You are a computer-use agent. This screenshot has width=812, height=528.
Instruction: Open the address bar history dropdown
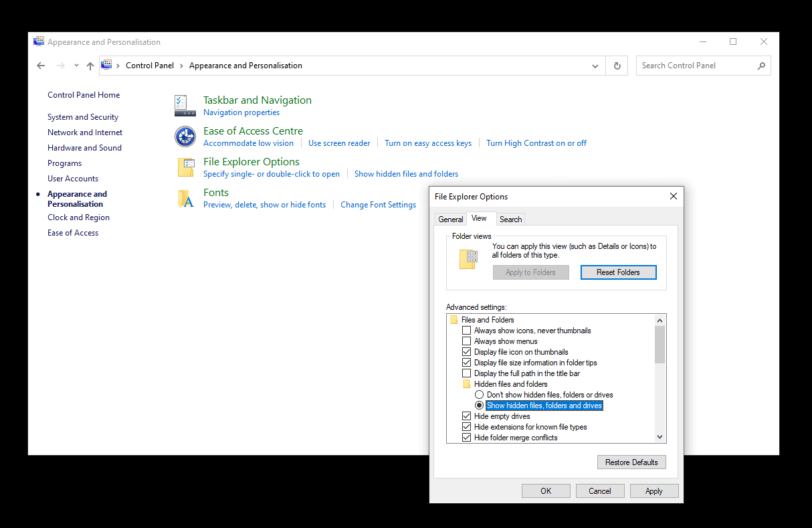[595, 66]
